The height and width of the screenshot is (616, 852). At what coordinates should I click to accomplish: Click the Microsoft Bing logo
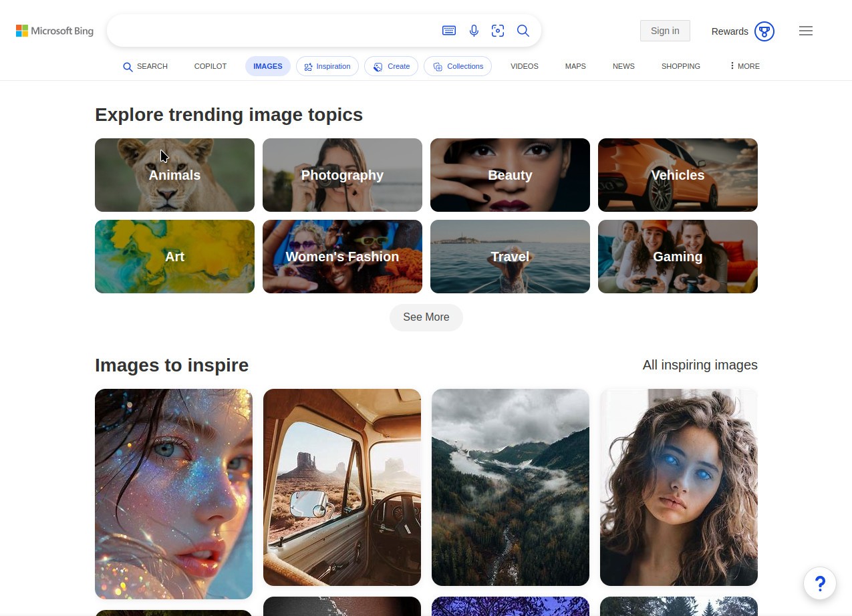54,31
